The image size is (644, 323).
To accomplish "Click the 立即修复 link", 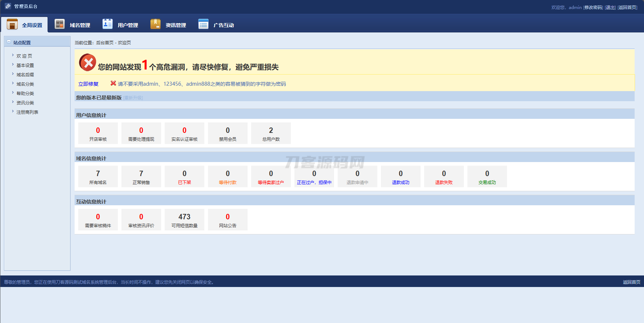I will pos(88,84).
